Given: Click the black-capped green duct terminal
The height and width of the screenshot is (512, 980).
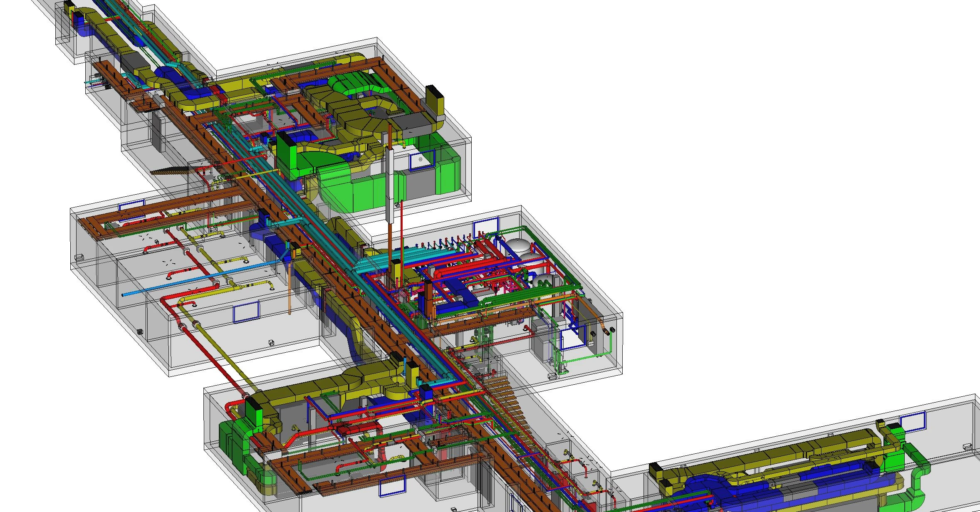Looking at the screenshot, I should pyautogui.click(x=287, y=153).
